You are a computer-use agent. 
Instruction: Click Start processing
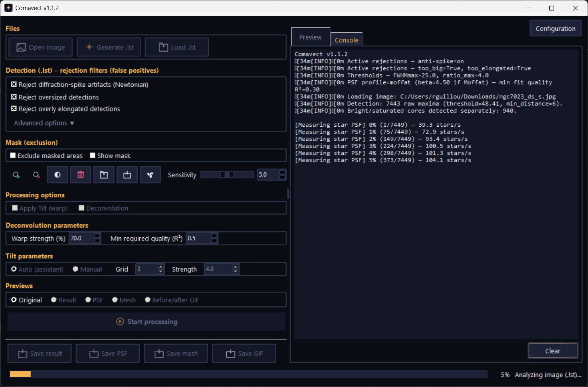click(x=146, y=322)
